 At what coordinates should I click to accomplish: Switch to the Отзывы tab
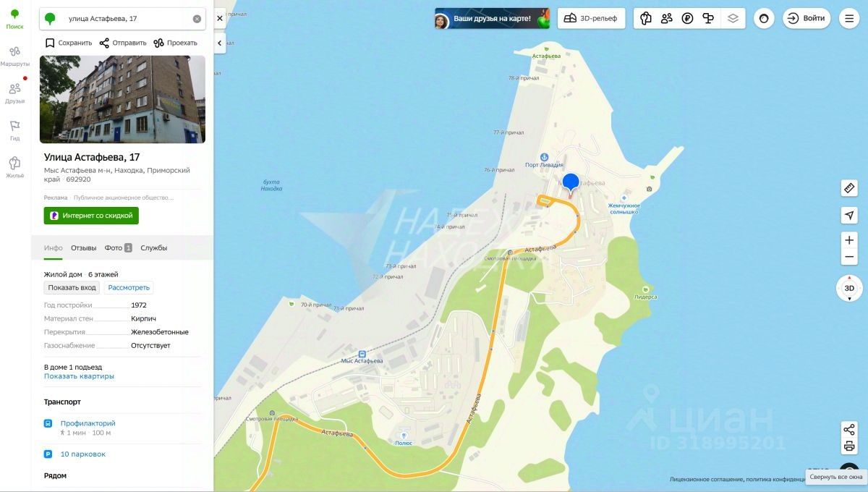coord(83,247)
